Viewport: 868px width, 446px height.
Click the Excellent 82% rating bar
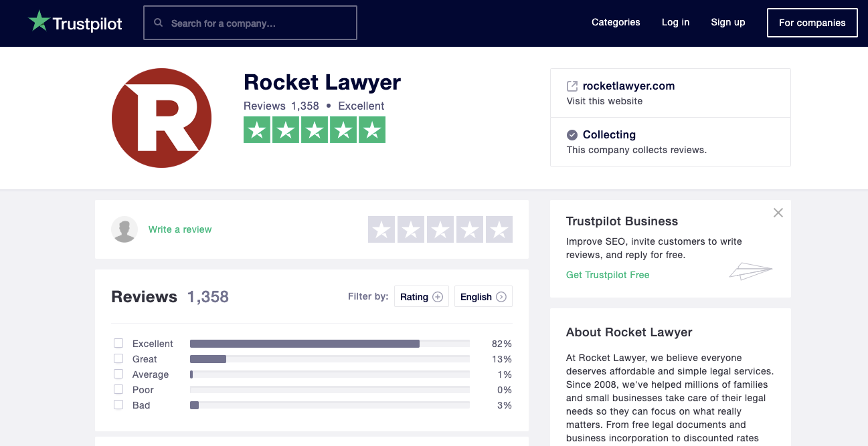330,344
